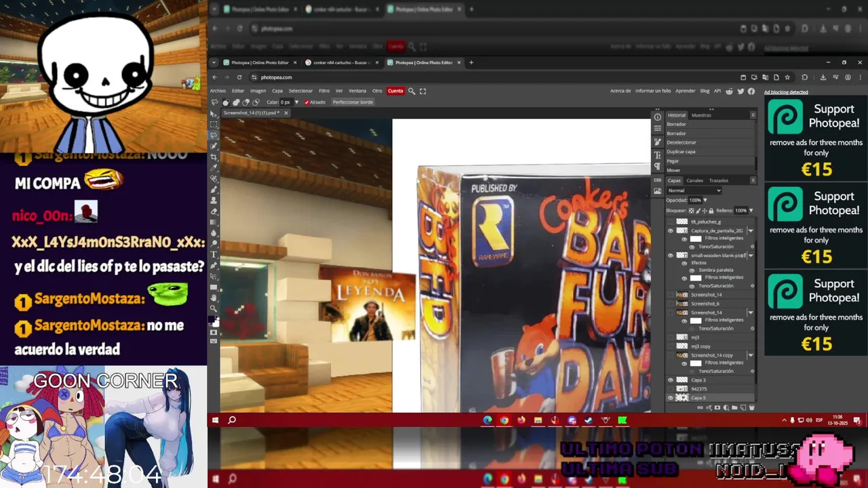Select the Rectangle Select tool

[x=214, y=124]
